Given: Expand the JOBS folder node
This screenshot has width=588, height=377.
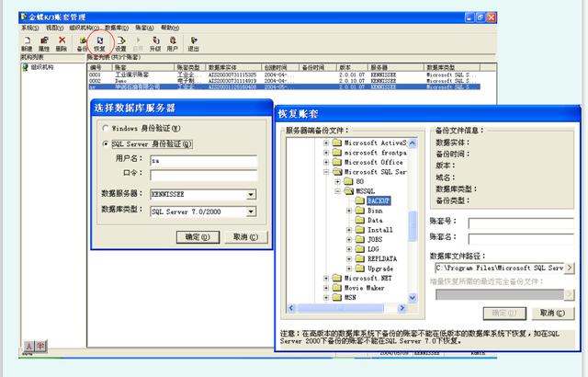Looking at the screenshot, I should coord(349,239).
